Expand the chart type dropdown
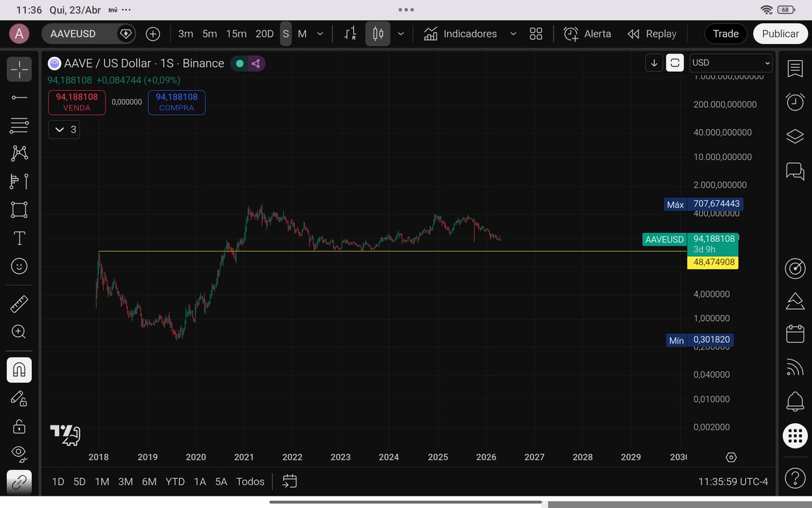 click(x=401, y=33)
